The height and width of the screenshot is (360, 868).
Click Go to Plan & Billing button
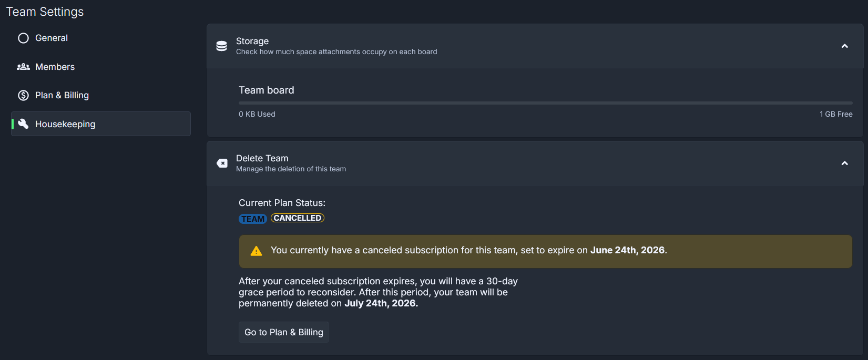tap(284, 332)
